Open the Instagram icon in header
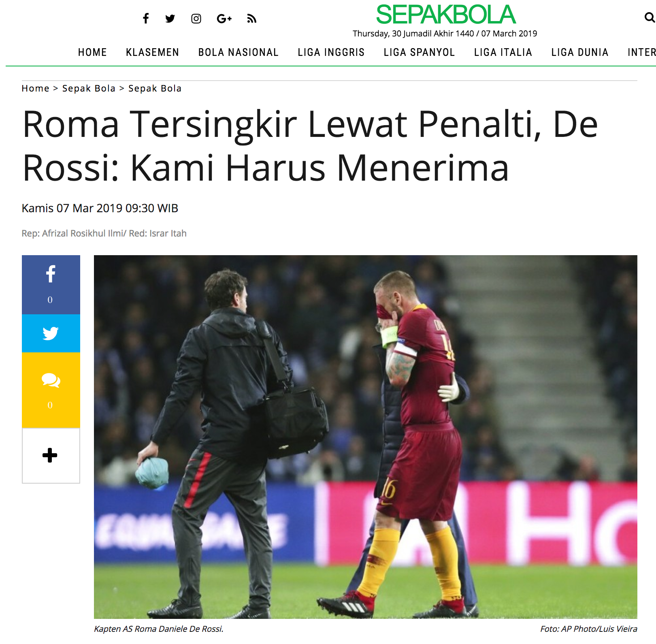 click(x=196, y=19)
